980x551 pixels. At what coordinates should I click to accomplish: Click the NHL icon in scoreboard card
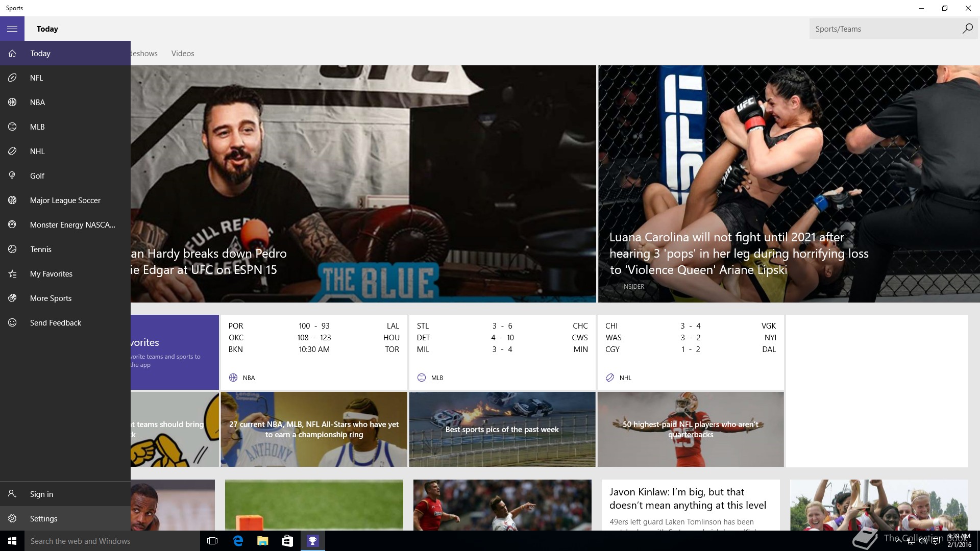pyautogui.click(x=610, y=378)
